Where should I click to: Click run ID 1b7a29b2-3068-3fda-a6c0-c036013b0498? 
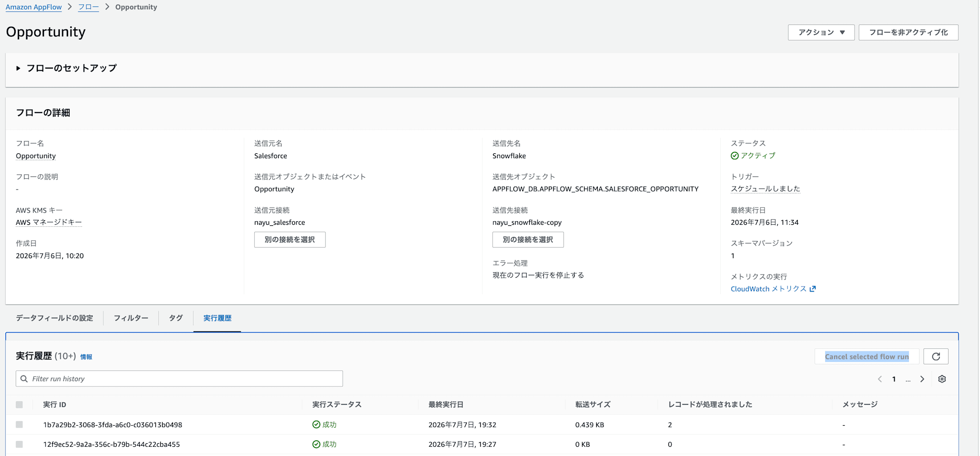[113, 425]
